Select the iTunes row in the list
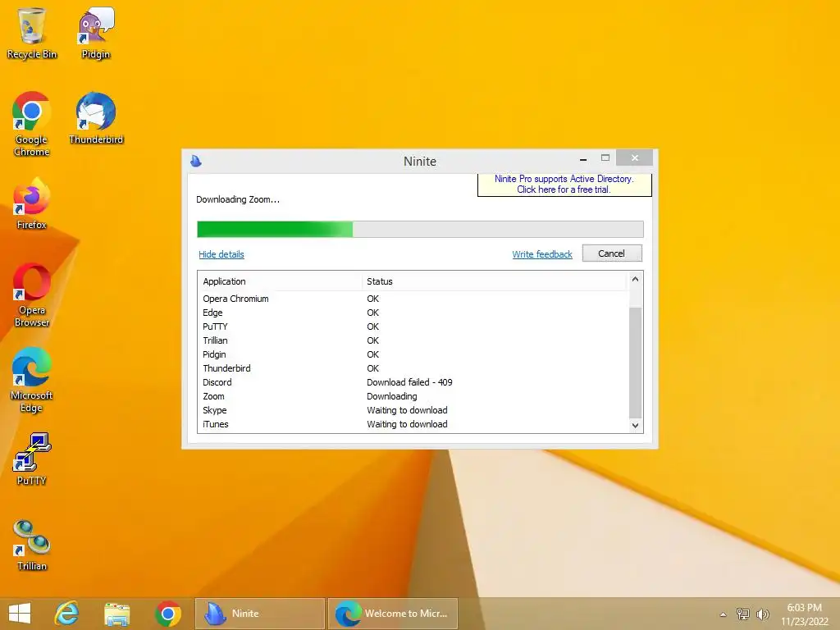The height and width of the screenshot is (630, 840). (x=413, y=424)
